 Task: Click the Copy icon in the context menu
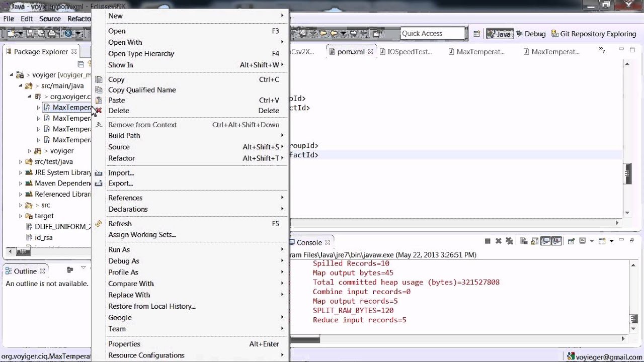[99, 79]
